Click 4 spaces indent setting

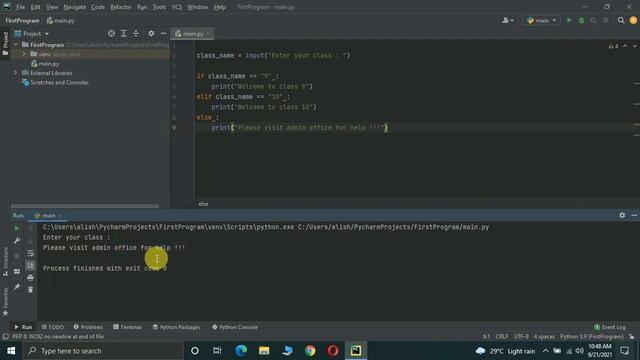click(544, 337)
